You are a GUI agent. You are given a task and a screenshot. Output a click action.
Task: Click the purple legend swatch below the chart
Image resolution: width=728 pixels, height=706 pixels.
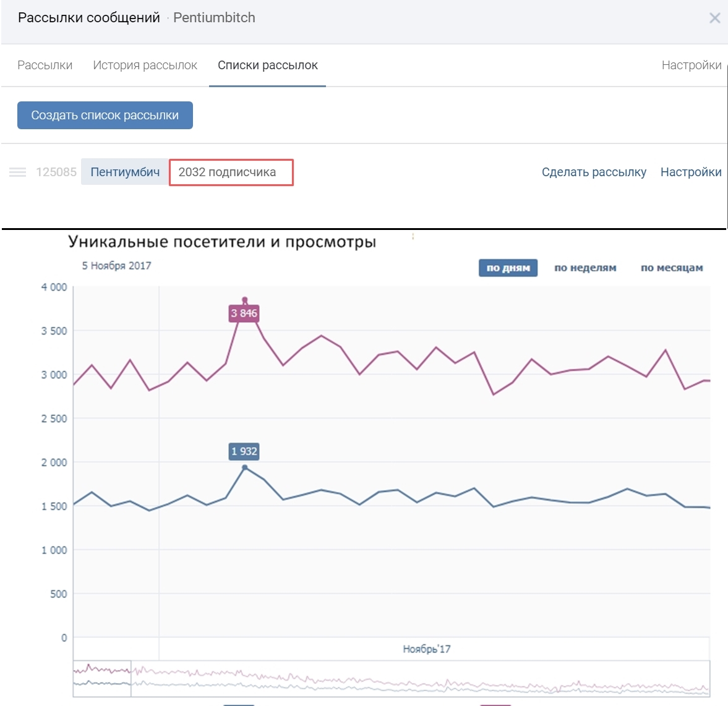pos(495,704)
